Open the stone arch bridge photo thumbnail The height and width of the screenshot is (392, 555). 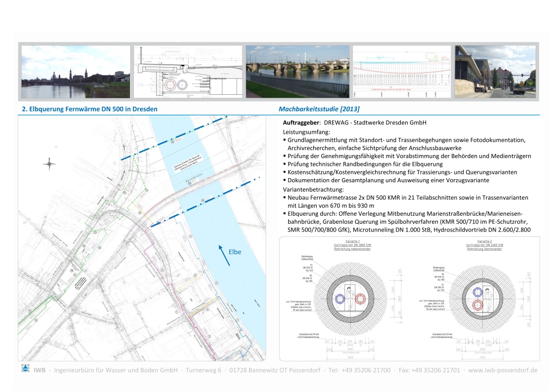(x=298, y=72)
